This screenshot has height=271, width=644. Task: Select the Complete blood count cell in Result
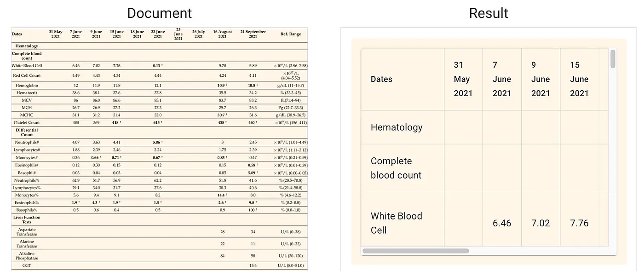(x=396, y=168)
